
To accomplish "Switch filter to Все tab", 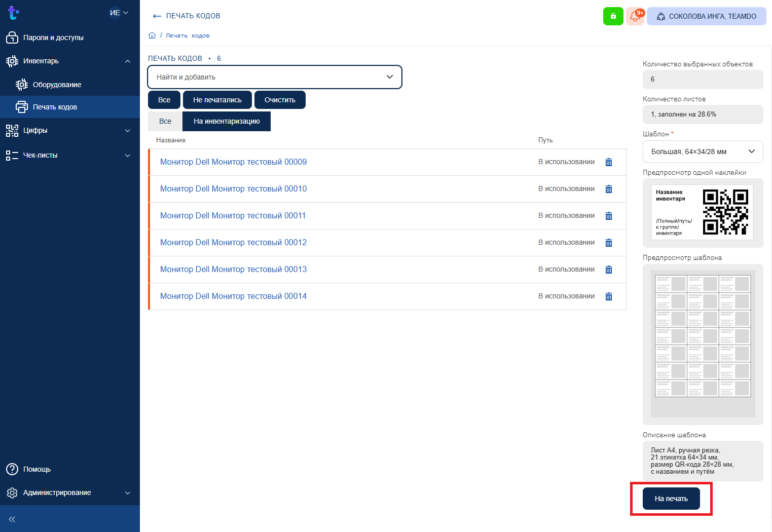I will [x=165, y=122].
